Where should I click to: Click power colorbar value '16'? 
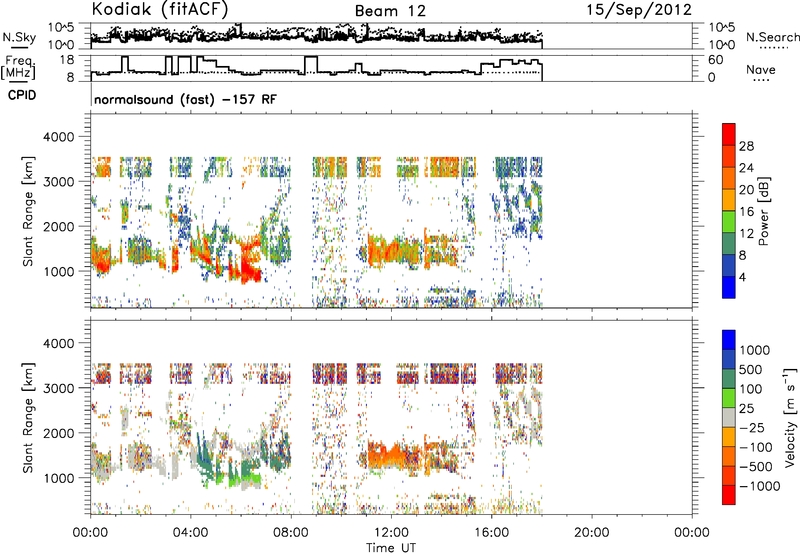tap(746, 212)
